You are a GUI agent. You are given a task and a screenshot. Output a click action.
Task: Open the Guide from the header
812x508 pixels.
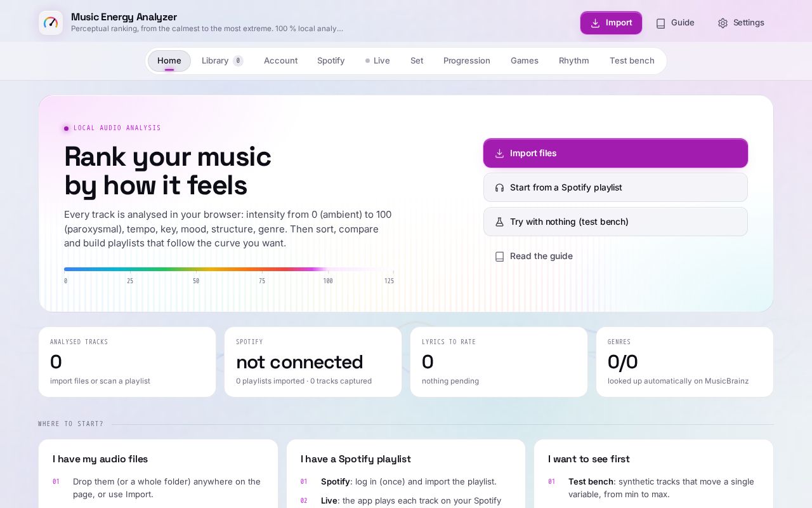click(x=675, y=23)
